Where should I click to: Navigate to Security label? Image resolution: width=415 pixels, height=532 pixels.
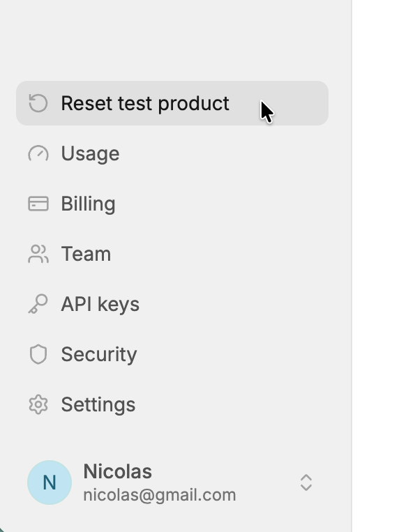coord(99,355)
